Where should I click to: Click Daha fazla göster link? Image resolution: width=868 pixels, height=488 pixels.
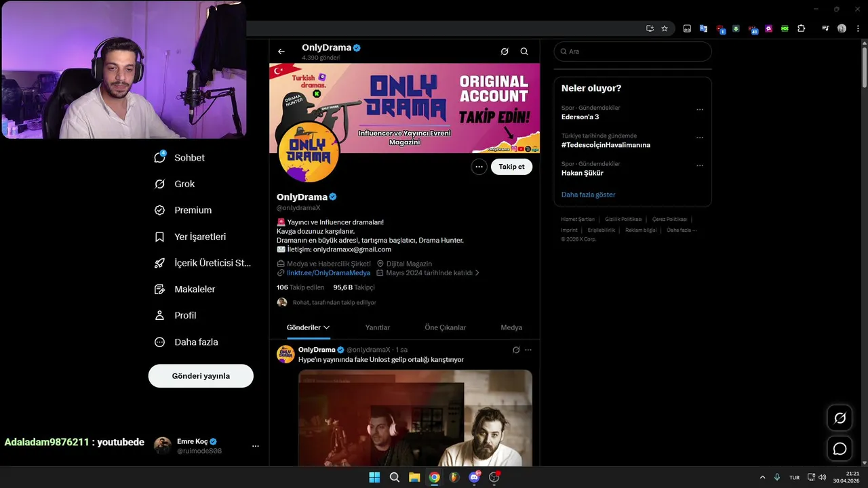click(x=588, y=195)
